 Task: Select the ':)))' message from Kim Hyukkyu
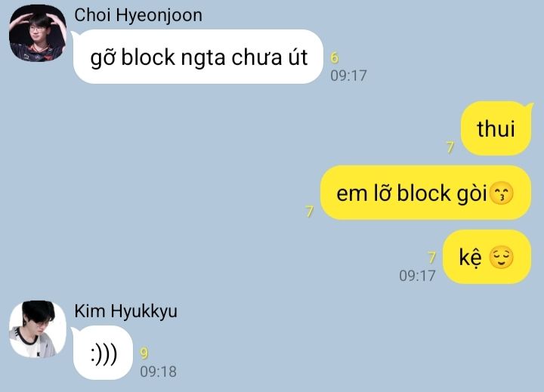[x=103, y=353]
